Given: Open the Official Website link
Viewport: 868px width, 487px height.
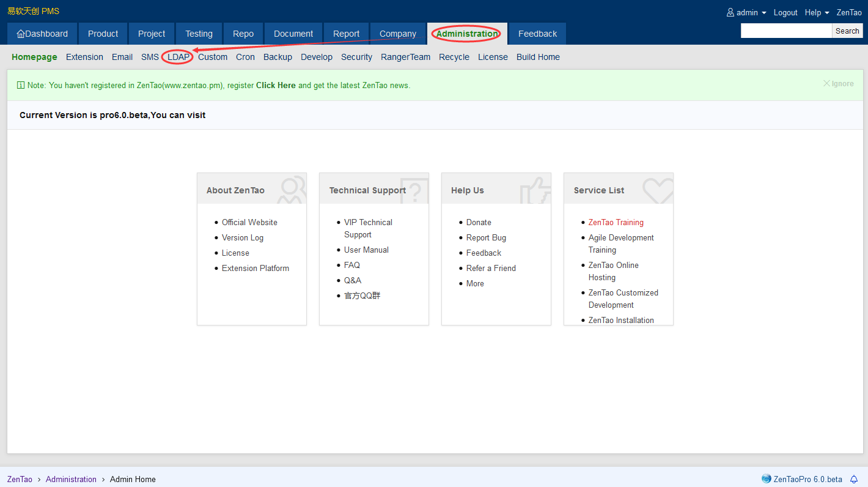Looking at the screenshot, I should tap(249, 222).
